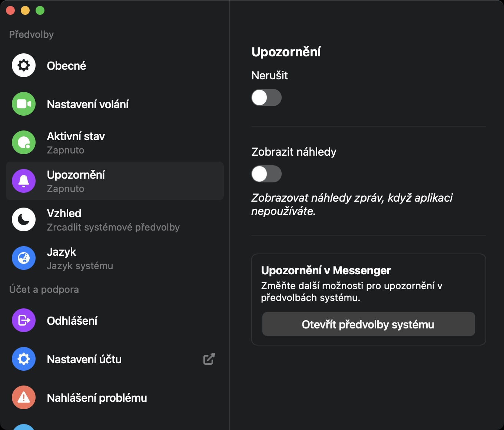Click the red warning triangle icon

(24, 397)
